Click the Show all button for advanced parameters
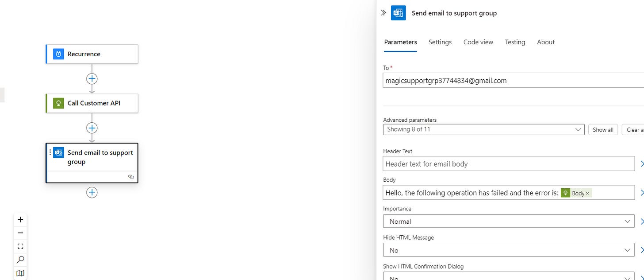 [x=602, y=129]
